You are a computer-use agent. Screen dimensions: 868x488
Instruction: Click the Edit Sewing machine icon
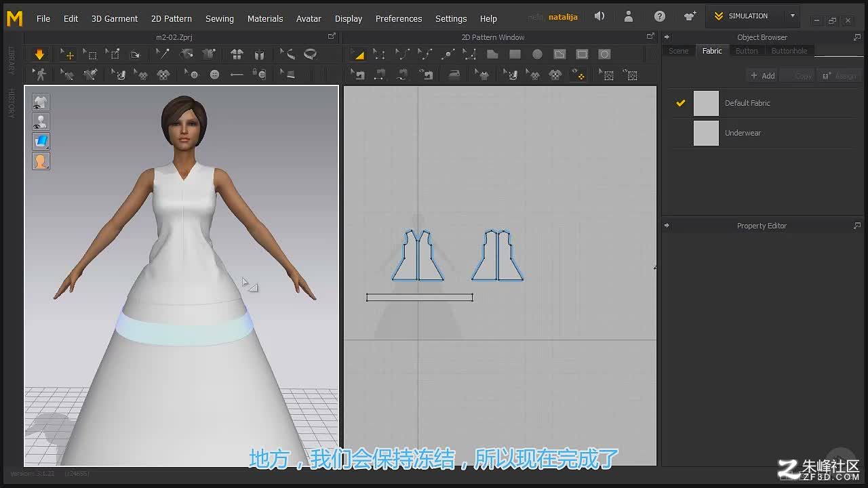coord(358,75)
